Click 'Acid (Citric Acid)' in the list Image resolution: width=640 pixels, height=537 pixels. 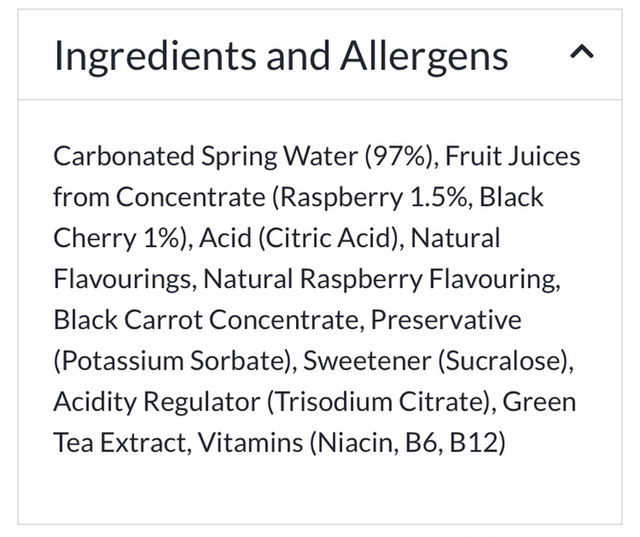coord(301,238)
